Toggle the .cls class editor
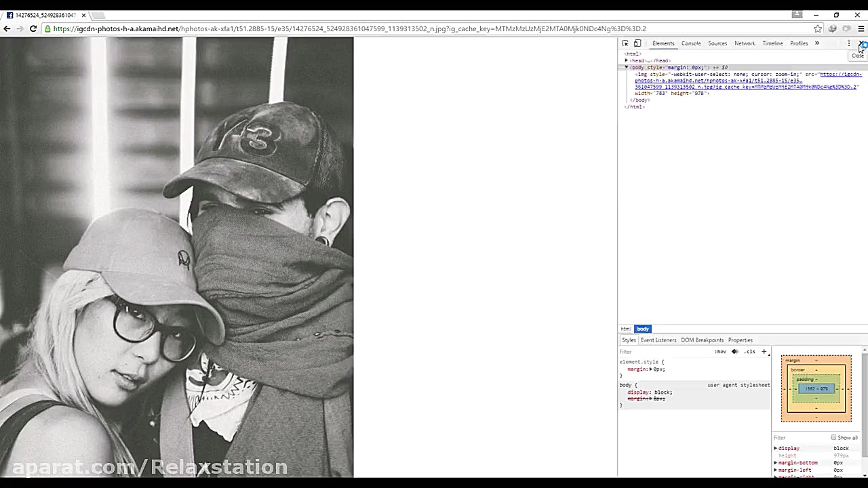This screenshot has width=868, height=488. [x=749, y=352]
